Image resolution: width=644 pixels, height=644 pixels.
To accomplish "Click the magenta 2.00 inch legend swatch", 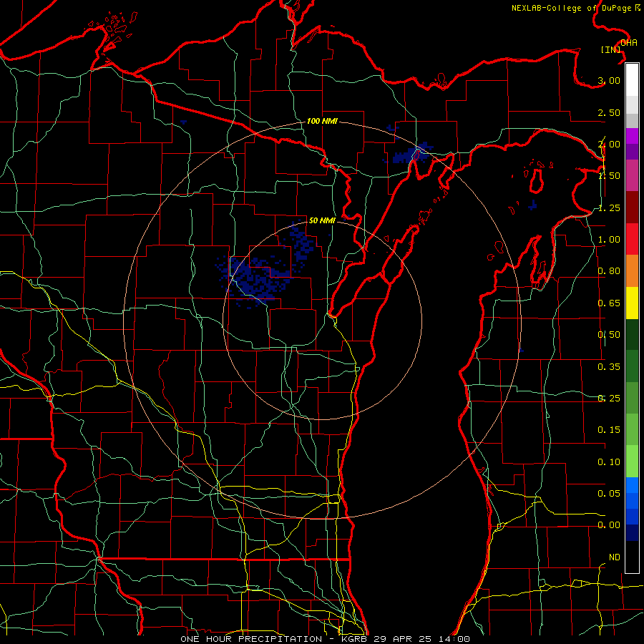I will (632, 136).
